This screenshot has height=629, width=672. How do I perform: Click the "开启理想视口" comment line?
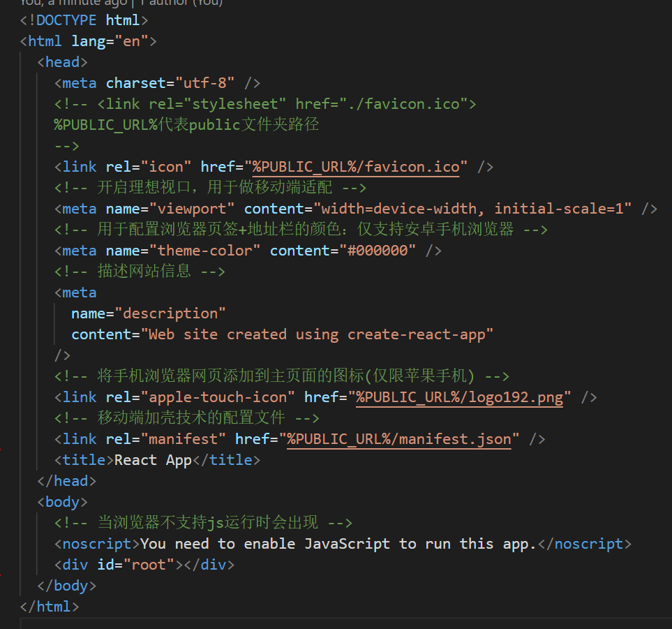coord(209,188)
